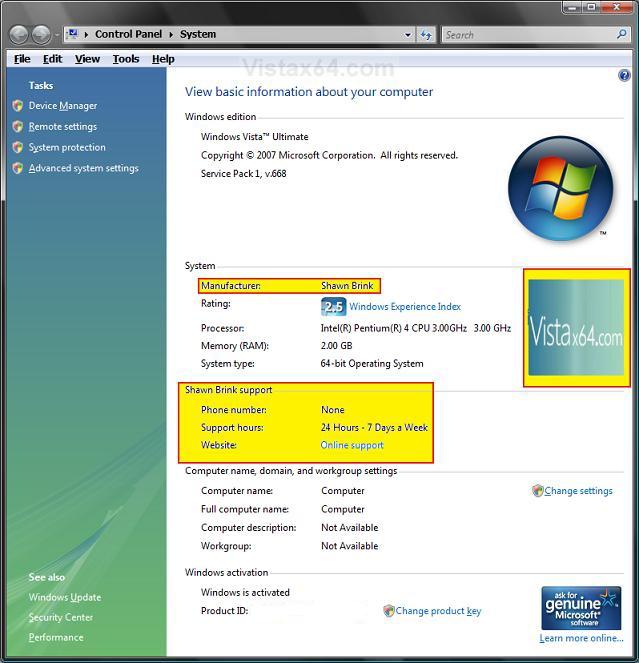
Task: Open the Online support website link
Action: click(352, 445)
